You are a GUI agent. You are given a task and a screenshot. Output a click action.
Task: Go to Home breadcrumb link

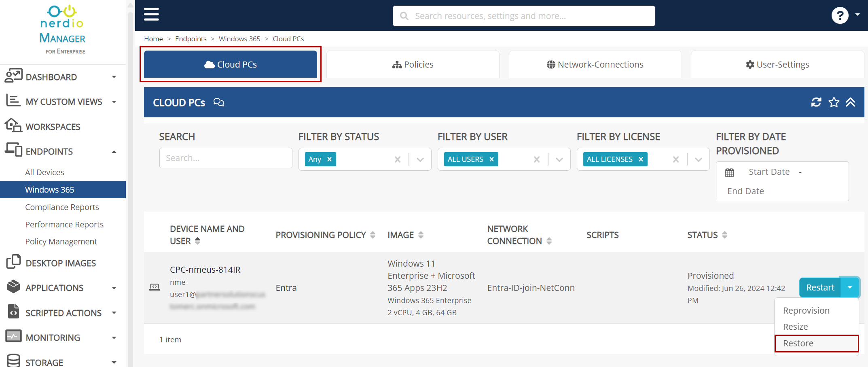point(154,39)
